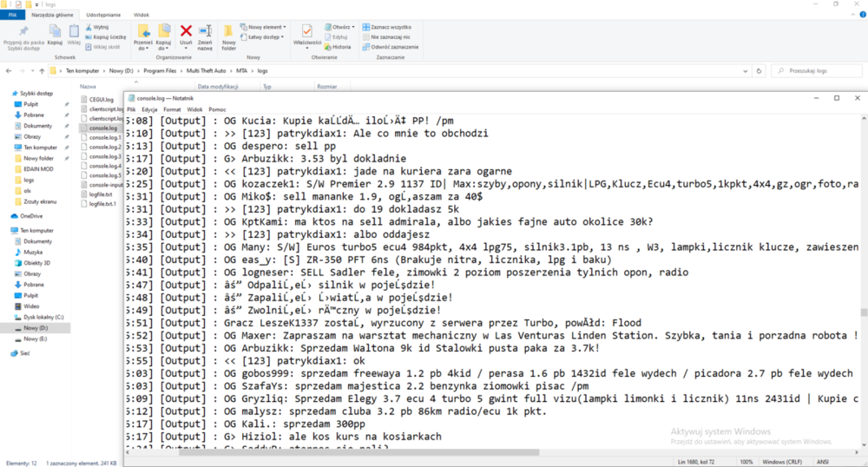The image size is (868, 467).
Task: Sort by Data modyfikacji column header
Action: pyautogui.click(x=218, y=86)
